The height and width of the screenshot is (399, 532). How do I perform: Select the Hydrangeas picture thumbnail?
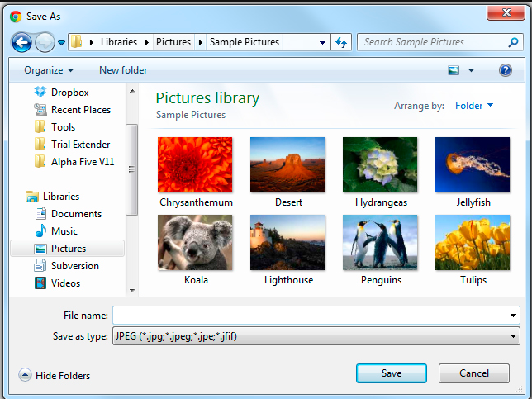(x=380, y=165)
